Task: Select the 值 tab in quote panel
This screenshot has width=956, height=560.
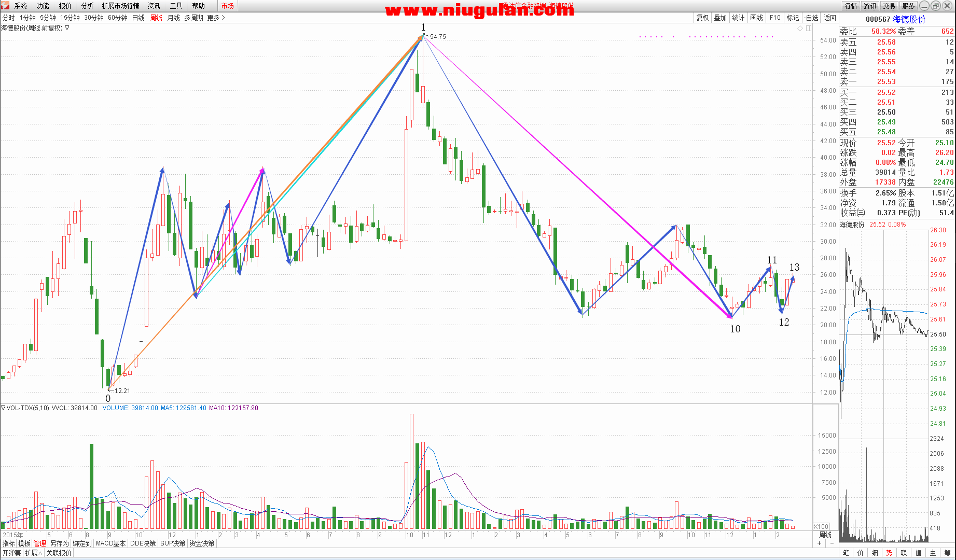Action: coord(918,553)
